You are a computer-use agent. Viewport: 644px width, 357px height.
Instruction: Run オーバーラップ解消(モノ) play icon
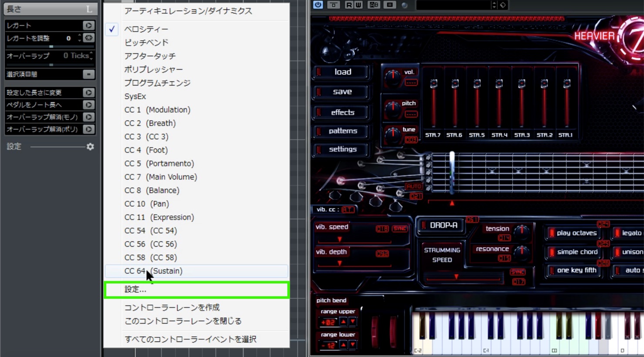pos(88,117)
